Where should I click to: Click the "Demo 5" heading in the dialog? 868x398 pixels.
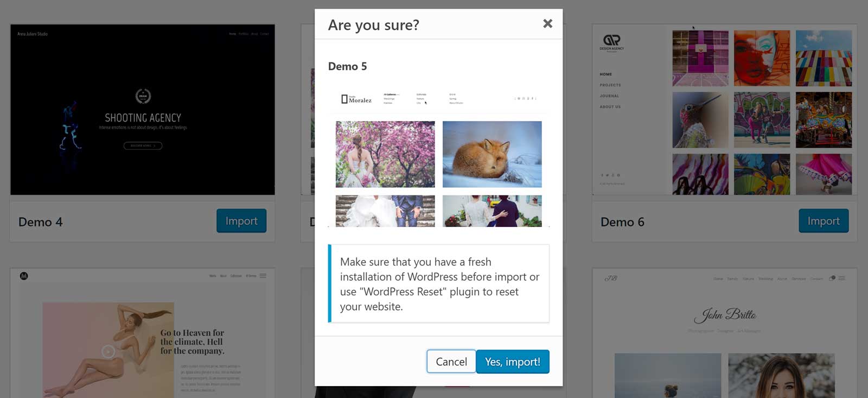(347, 66)
